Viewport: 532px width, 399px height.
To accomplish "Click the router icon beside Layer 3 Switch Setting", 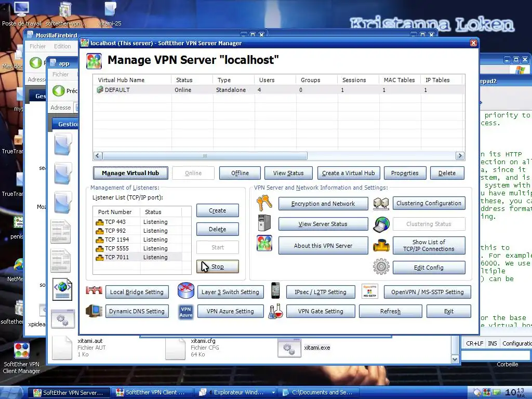I will click(186, 291).
